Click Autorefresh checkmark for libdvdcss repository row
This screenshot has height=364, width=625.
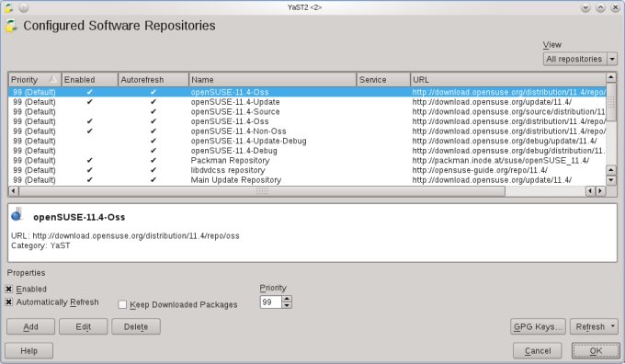pos(153,170)
